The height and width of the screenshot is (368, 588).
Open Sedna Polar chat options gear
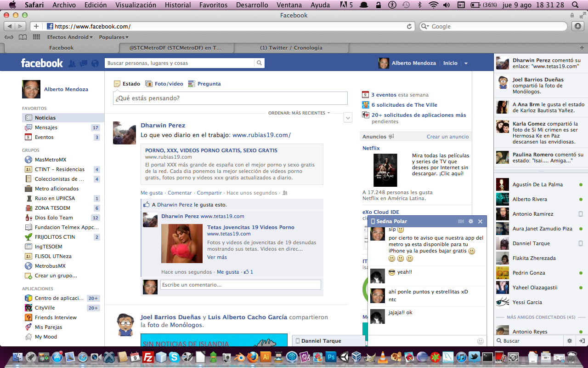click(x=470, y=221)
